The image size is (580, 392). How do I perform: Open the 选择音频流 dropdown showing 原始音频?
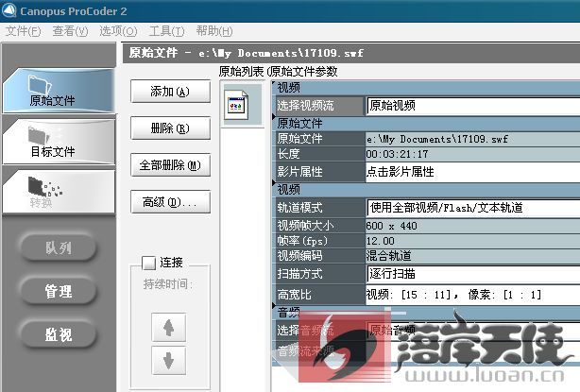click(x=473, y=330)
